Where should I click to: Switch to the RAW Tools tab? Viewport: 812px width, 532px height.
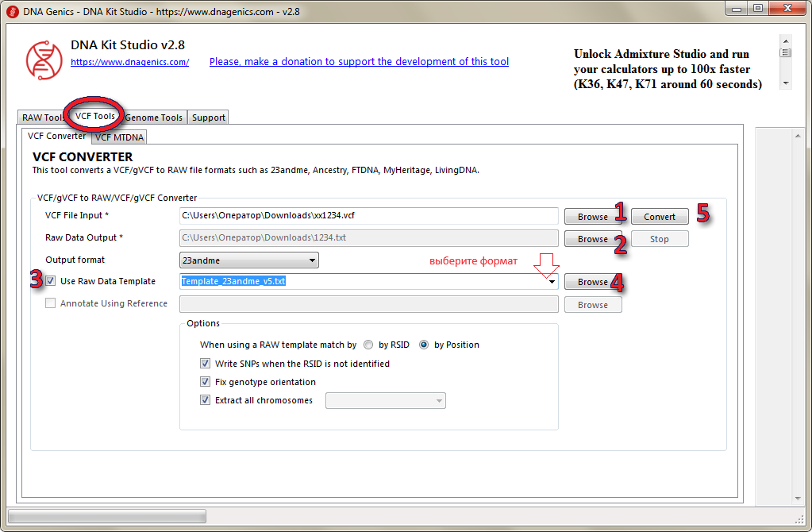pos(41,118)
